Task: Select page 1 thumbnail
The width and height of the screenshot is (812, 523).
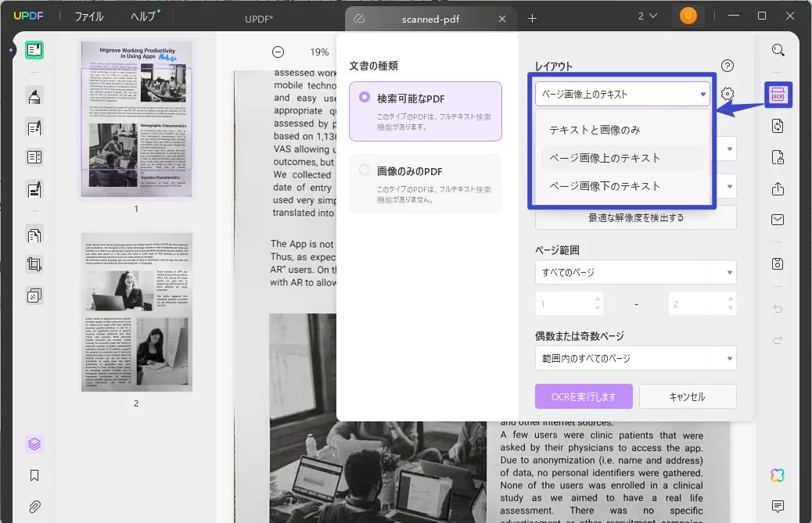Action: pyautogui.click(x=137, y=120)
